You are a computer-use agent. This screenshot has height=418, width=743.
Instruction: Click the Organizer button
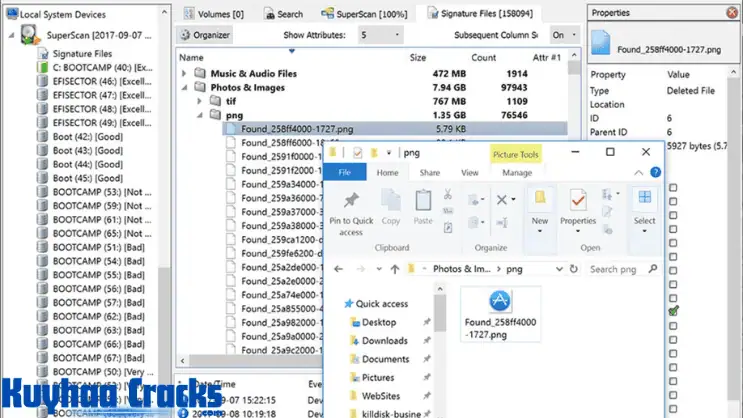205,35
